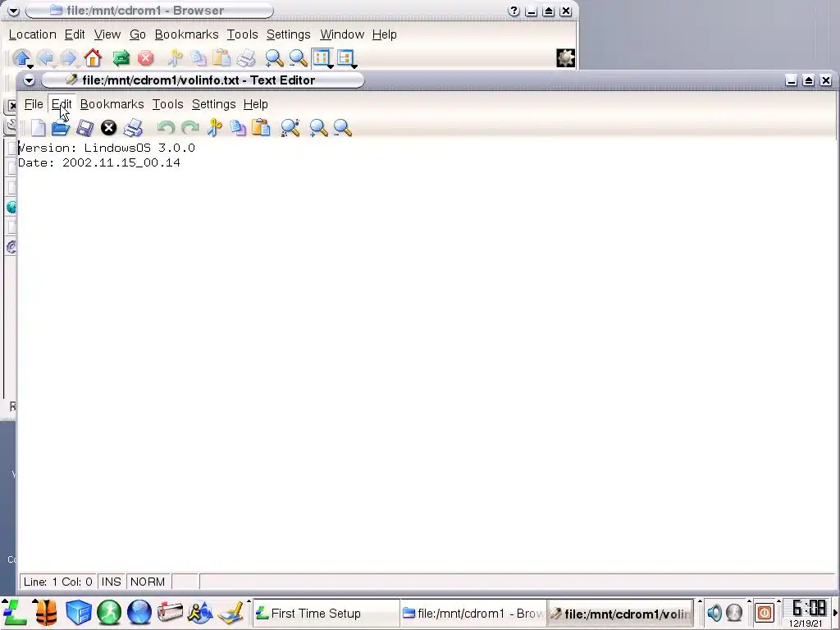Click the Browser's scissors Cut icon

[175, 58]
